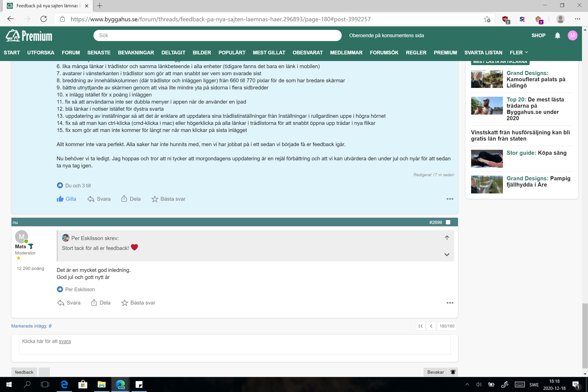The image size is (588, 392).
Task: Open the 180/180 page selector
Action: (447, 326)
